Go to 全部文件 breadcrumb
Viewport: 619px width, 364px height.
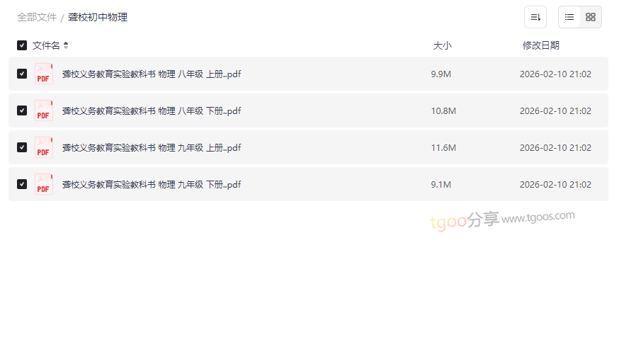pyautogui.click(x=37, y=17)
